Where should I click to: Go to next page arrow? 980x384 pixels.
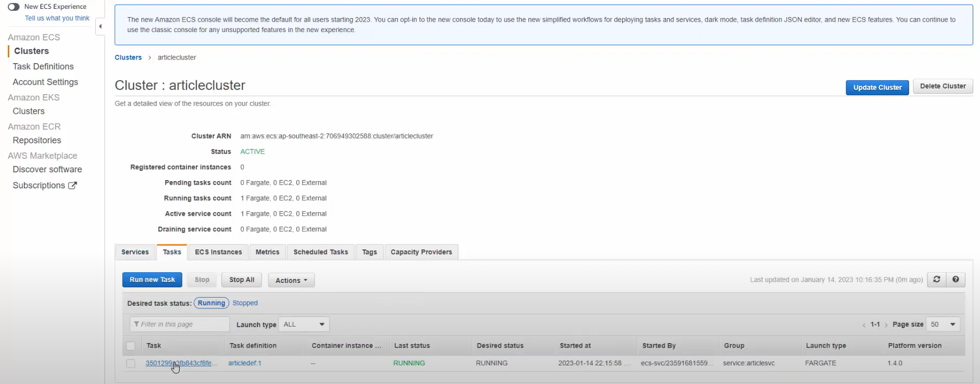[x=886, y=325]
